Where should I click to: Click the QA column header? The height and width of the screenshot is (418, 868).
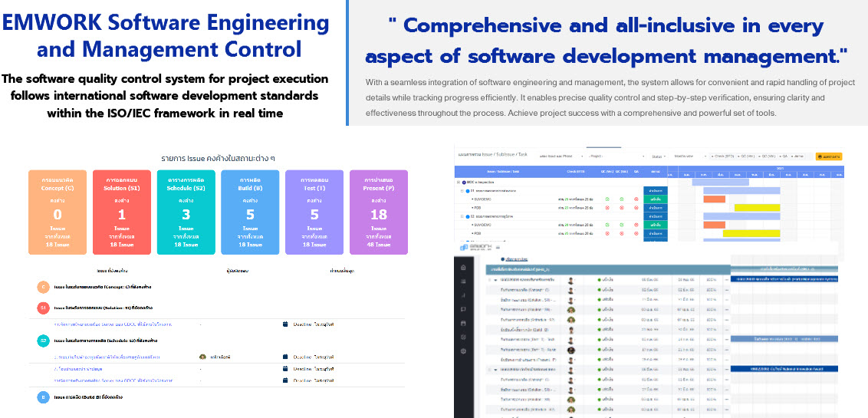[x=636, y=172]
